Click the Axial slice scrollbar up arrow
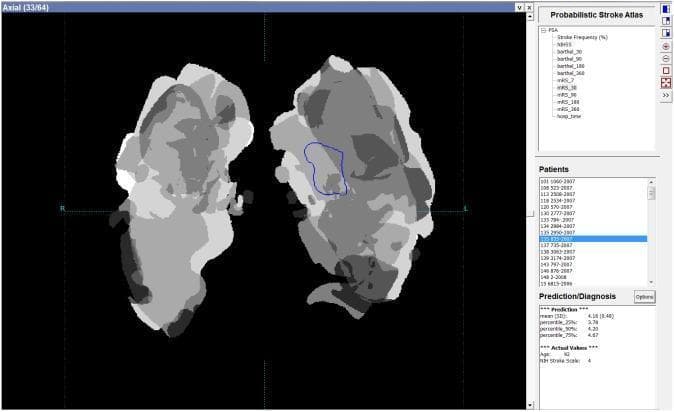Viewport: 674px width, 412px height. click(530, 17)
